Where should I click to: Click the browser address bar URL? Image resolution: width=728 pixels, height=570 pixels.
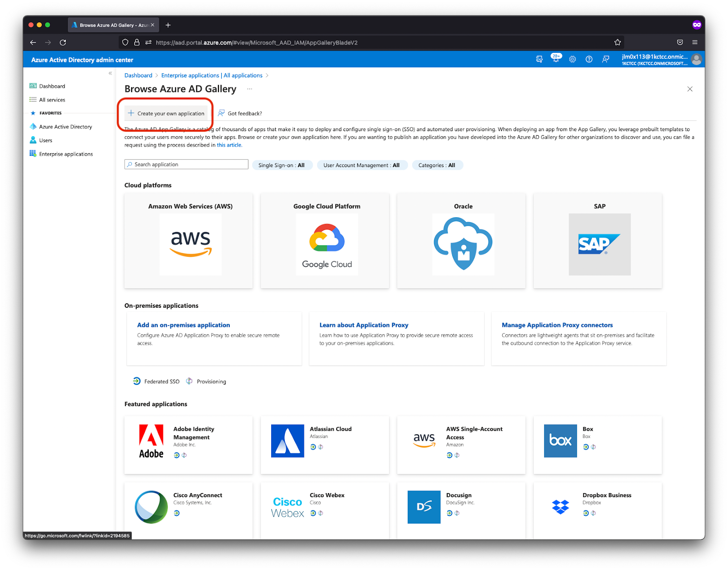(x=257, y=43)
